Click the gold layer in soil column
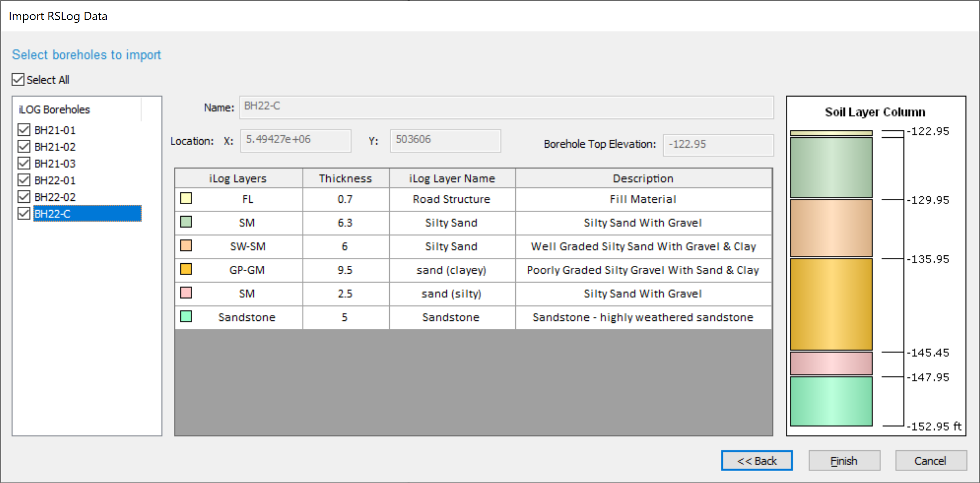The height and width of the screenshot is (483, 980). pos(831,304)
